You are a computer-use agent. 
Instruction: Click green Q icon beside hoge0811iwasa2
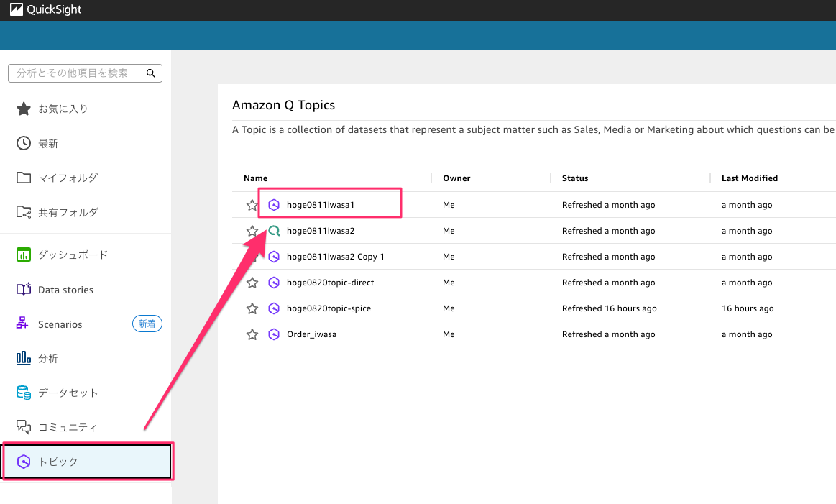pos(274,231)
